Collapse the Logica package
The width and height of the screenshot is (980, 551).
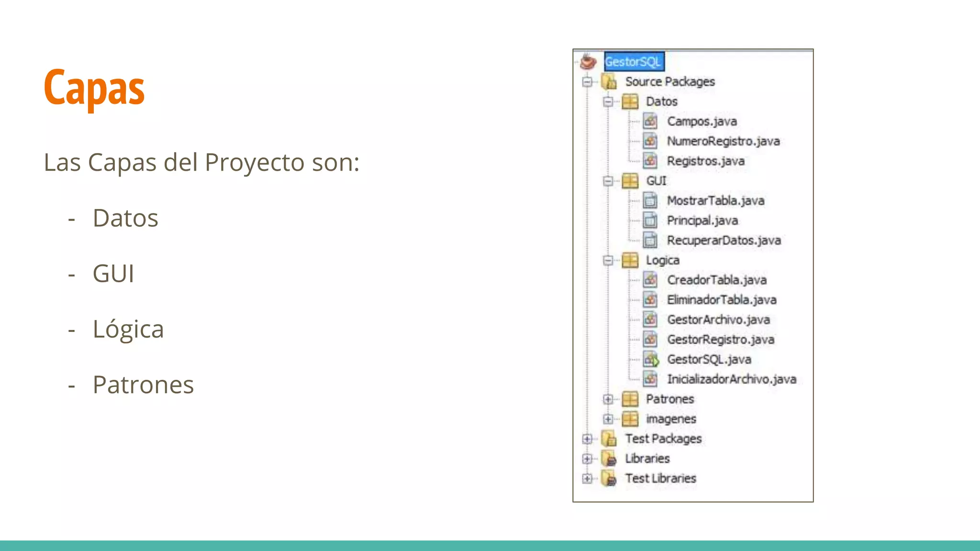pos(608,261)
